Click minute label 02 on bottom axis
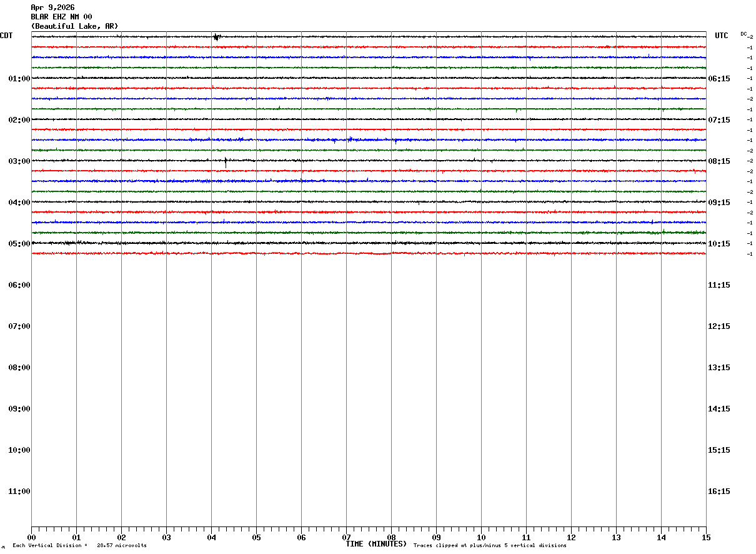 click(x=121, y=537)
